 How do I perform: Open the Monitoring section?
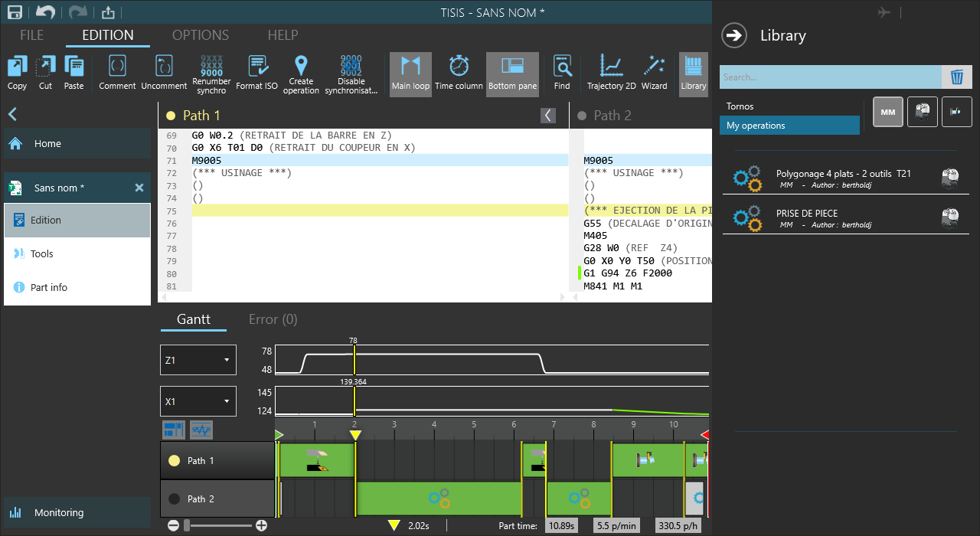59,513
